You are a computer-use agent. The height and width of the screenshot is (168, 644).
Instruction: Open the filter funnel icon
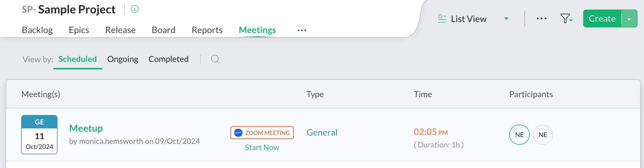(566, 18)
